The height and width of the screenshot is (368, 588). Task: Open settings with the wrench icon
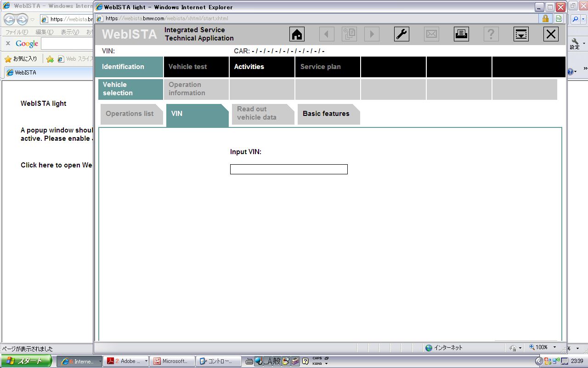pos(402,34)
